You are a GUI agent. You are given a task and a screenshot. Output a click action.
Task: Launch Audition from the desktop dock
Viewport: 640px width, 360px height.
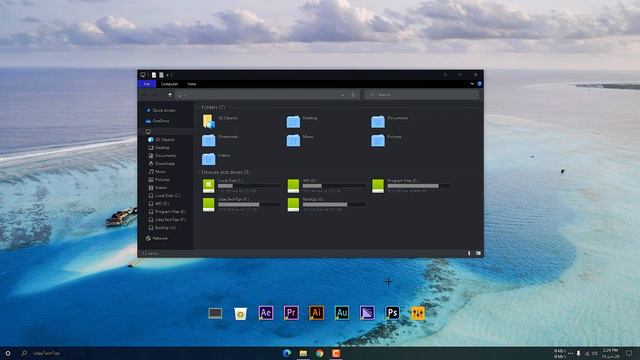342,313
